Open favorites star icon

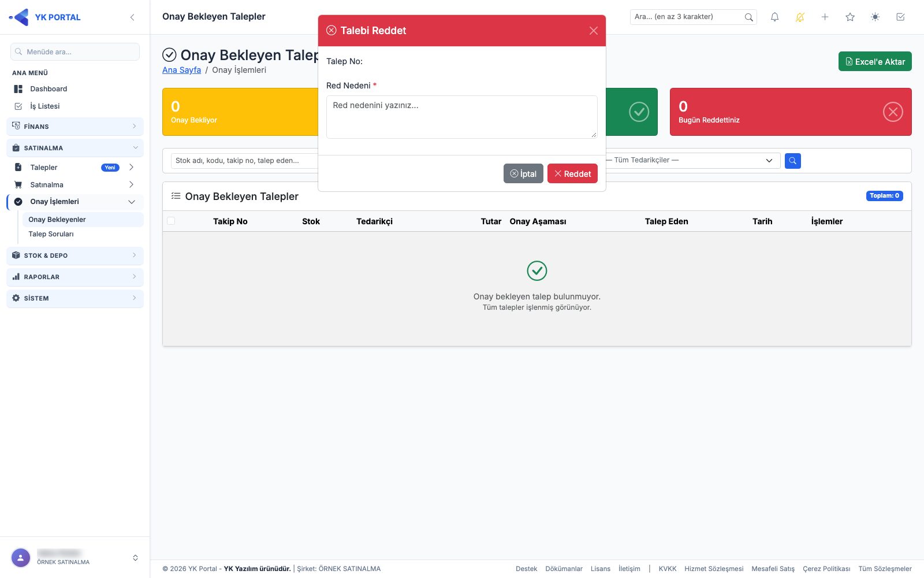coord(850,17)
